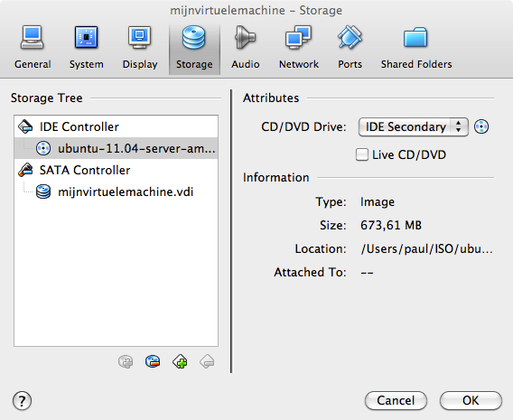This screenshot has height=420, width=513.
Task: Open the Audio speaker icon
Action: (245, 38)
